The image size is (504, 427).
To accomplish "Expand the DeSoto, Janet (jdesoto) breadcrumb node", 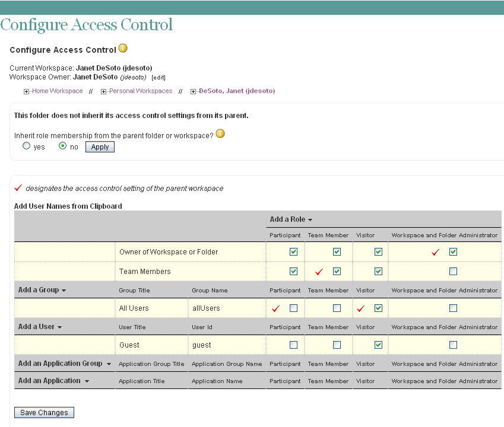I will coord(193,91).
